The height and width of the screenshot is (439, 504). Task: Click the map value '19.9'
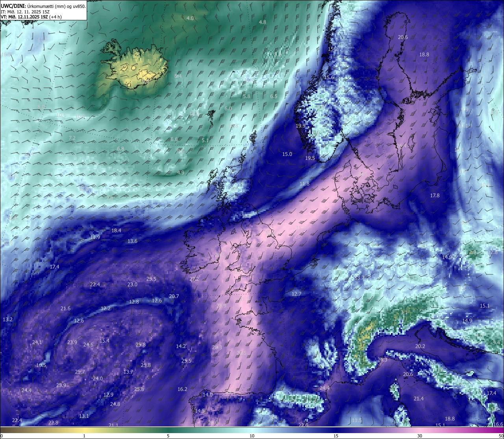(x=300, y=126)
